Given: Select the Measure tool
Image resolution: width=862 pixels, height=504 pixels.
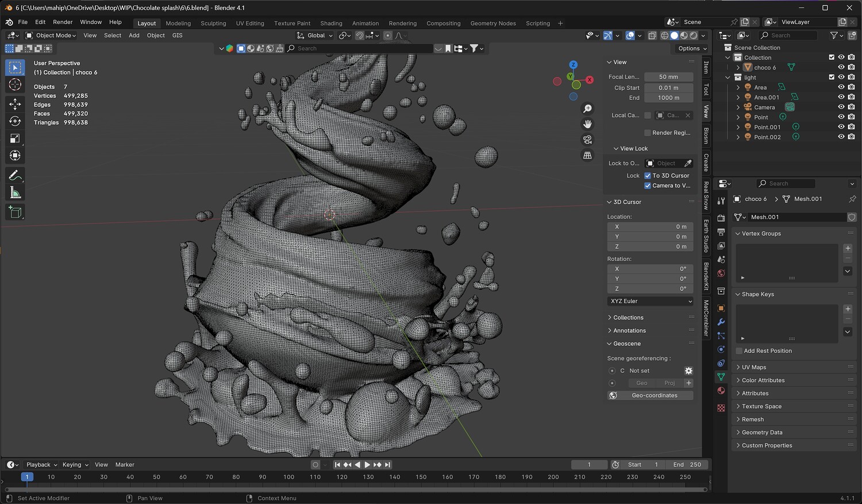Looking at the screenshot, I should [x=16, y=193].
